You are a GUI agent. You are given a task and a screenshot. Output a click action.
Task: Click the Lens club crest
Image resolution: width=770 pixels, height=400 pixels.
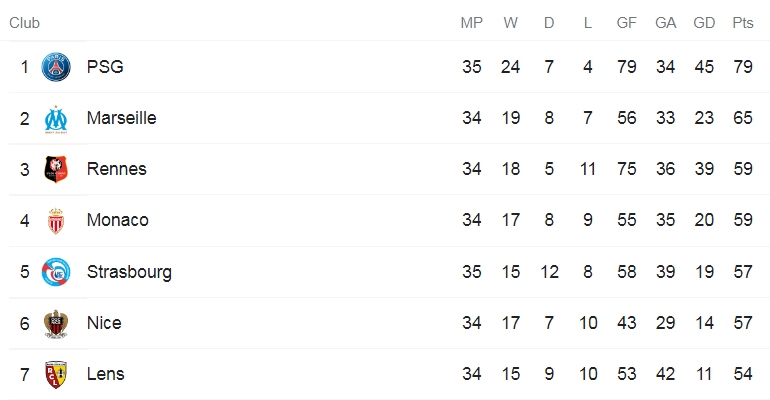pyautogui.click(x=56, y=375)
